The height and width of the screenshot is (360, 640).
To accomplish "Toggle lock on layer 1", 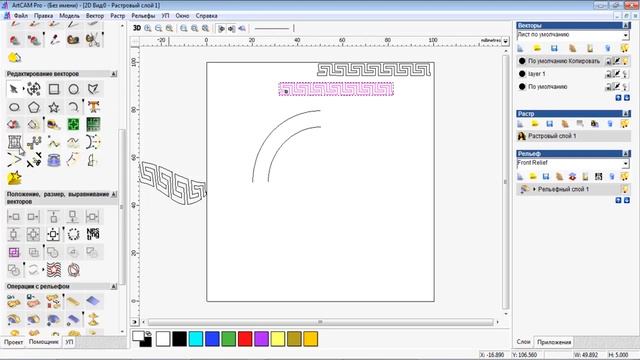I will tap(608, 74).
